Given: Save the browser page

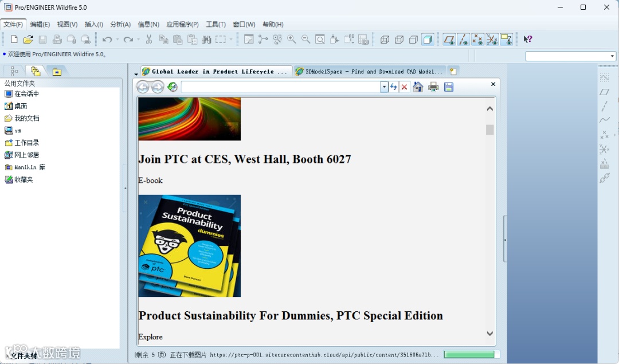Looking at the screenshot, I should pos(448,87).
